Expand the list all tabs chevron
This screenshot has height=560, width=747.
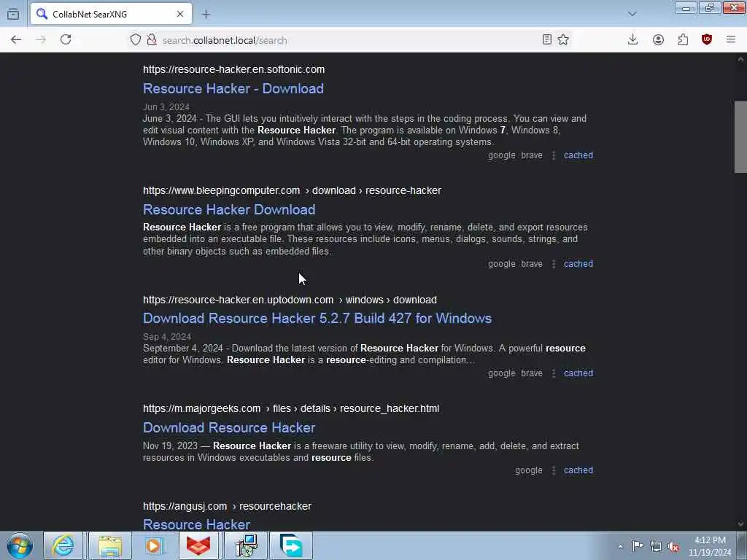[632, 15]
